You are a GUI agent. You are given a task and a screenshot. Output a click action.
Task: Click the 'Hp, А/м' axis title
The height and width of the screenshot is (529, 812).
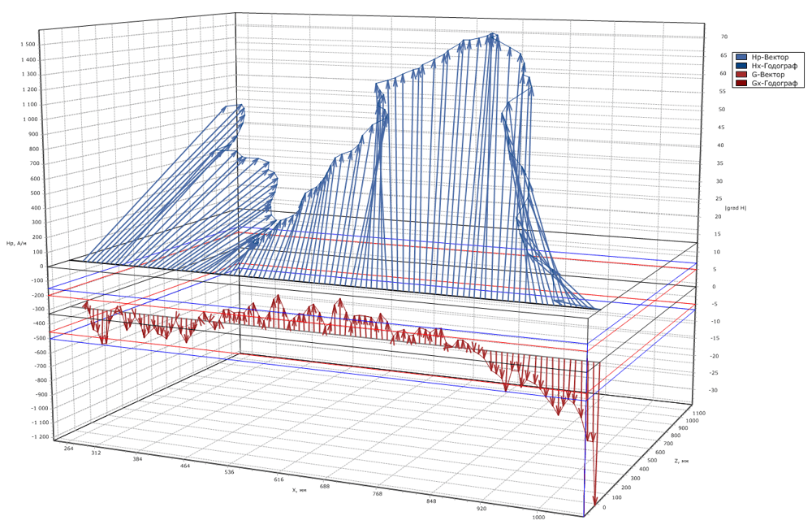pyautogui.click(x=16, y=243)
